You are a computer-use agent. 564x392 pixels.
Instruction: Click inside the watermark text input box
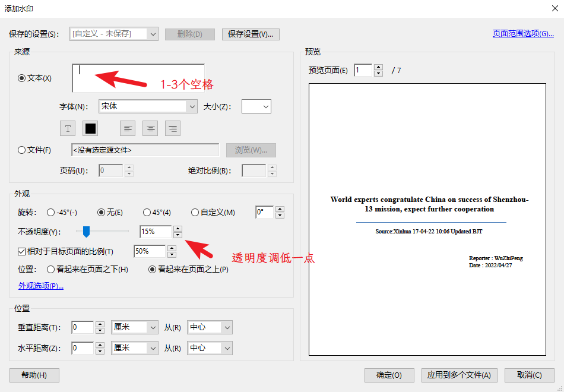pos(138,76)
